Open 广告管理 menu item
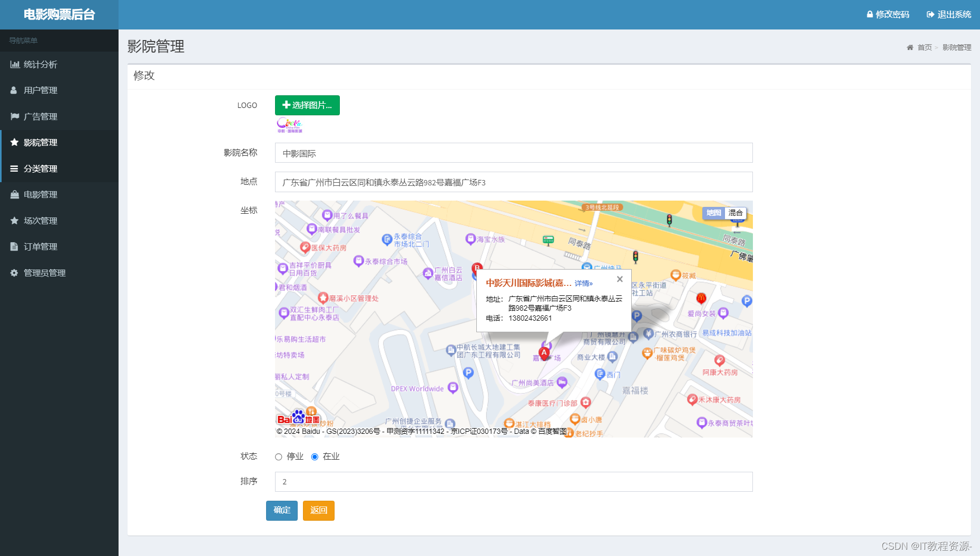The width and height of the screenshot is (980, 556). pyautogui.click(x=59, y=116)
